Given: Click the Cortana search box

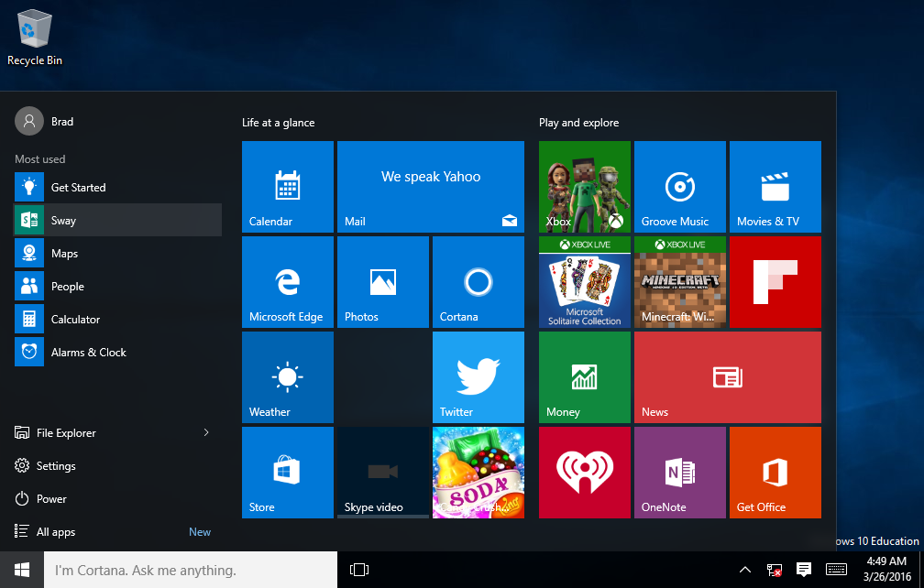Looking at the screenshot, I should click(x=191, y=570).
